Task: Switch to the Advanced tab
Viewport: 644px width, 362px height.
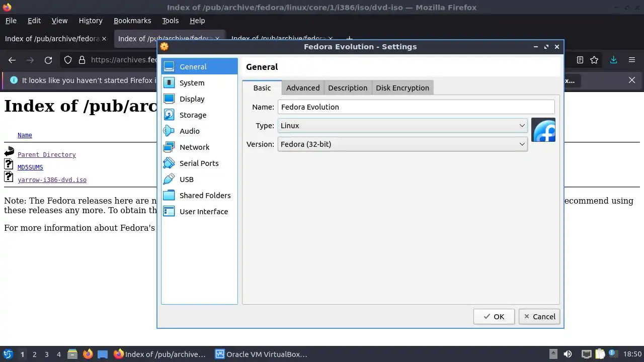Action: coord(303,87)
